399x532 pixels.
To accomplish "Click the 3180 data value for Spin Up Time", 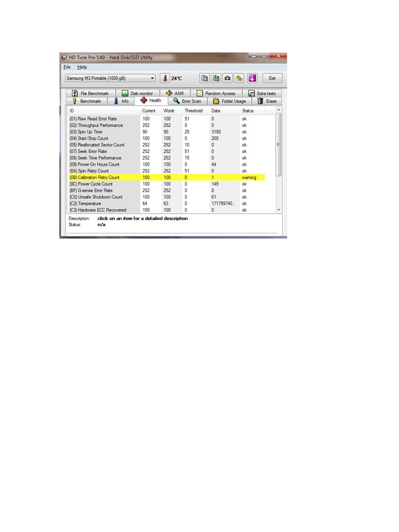I will (x=216, y=132).
